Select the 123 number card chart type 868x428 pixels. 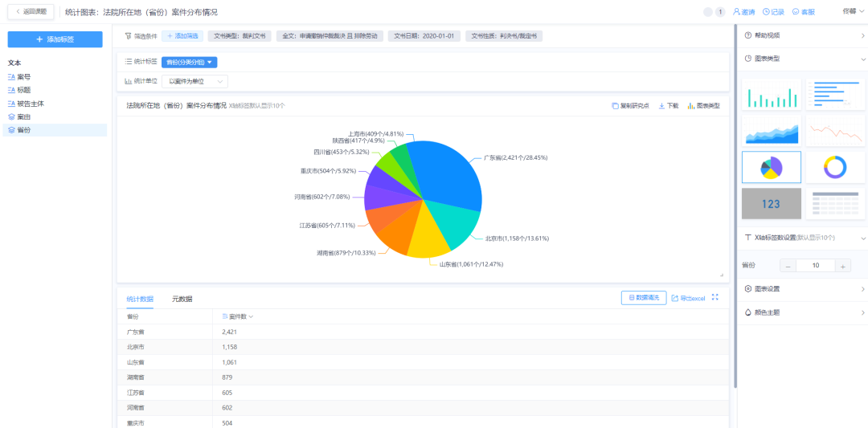(772, 203)
